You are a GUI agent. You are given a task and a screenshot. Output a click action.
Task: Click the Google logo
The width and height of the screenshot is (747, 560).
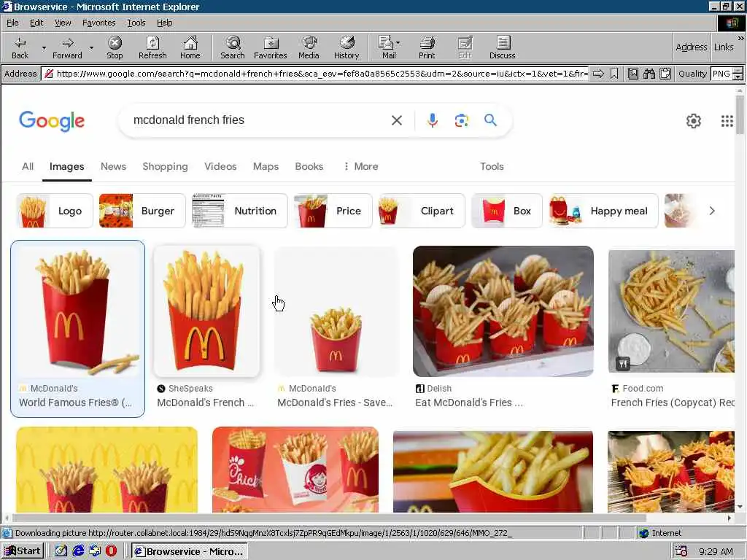pyautogui.click(x=52, y=121)
